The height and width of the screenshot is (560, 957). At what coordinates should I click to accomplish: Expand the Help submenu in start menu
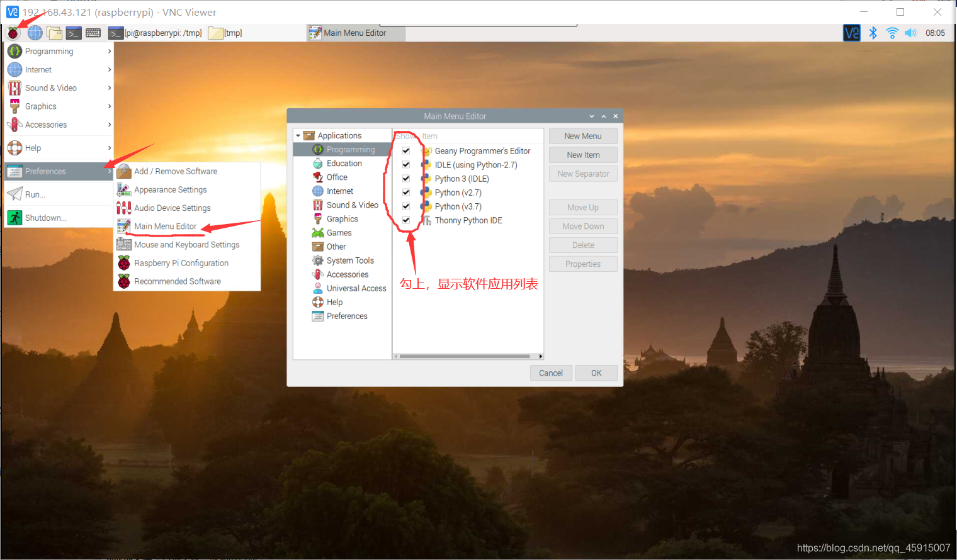(59, 148)
